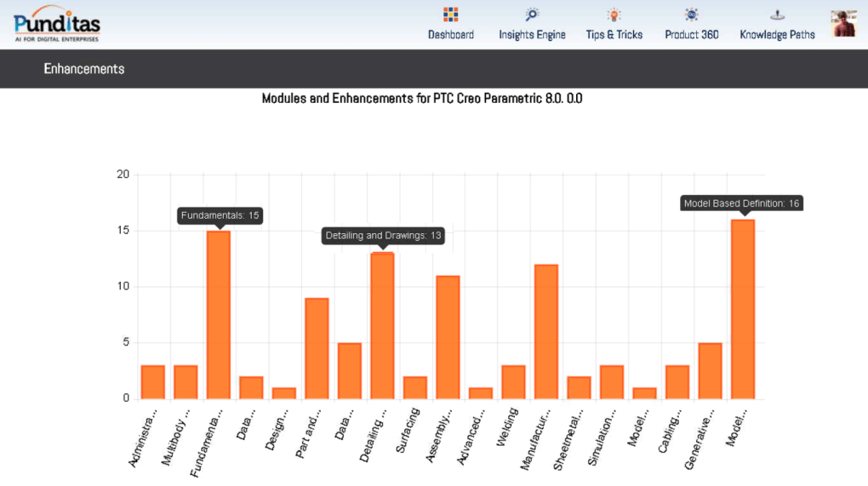This screenshot has height=486, width=868.
Task: Select the Enhancements header tab
Action: 84,69
